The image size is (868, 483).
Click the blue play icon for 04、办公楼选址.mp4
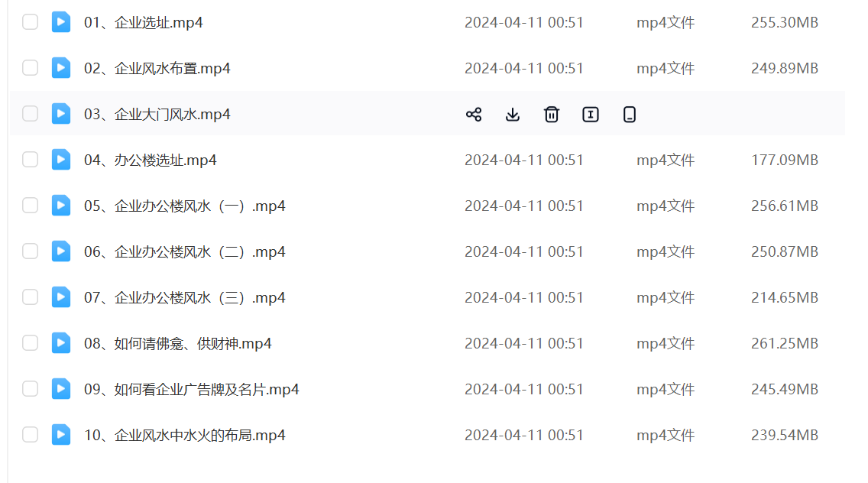(x=61, y=160)
